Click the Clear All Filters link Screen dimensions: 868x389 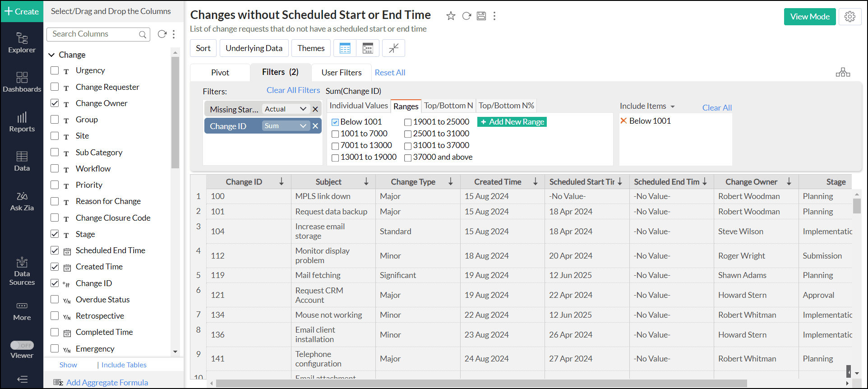point(293,90)
